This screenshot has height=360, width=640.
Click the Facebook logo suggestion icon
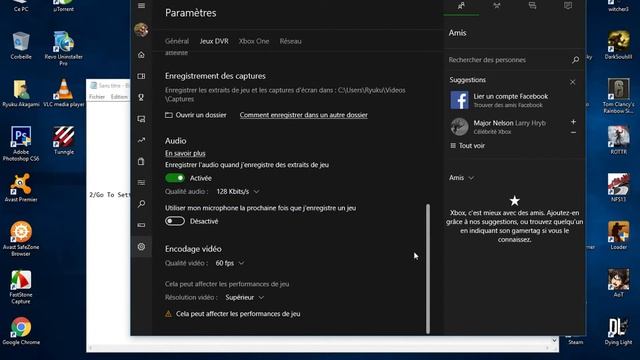click(459, 100)
